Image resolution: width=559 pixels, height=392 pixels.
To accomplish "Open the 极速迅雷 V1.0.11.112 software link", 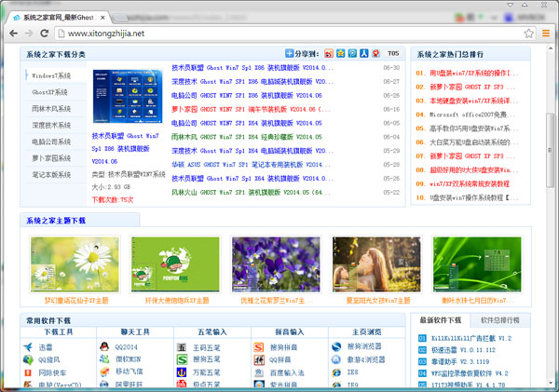I will [x=471, y=348].
